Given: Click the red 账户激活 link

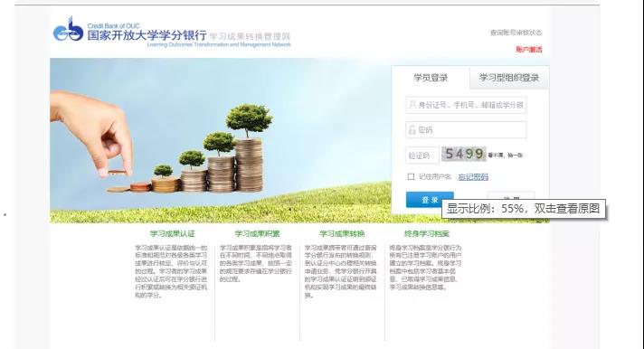Looking at the screenshot, I should 529,49.
